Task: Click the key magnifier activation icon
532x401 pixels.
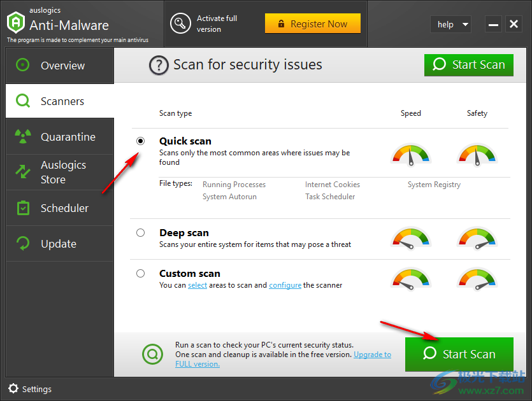Action: tap(180, 24)
